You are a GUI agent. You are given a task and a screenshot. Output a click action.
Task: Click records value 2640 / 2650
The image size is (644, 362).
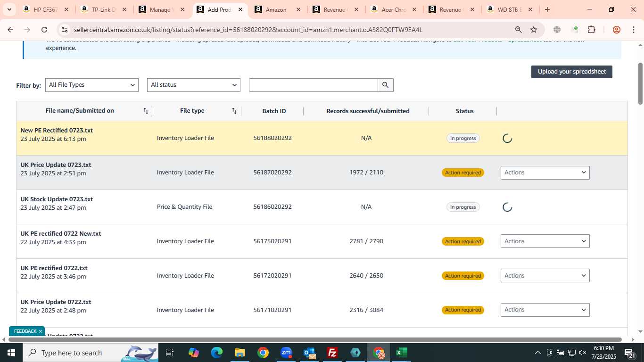pos(366,276)
